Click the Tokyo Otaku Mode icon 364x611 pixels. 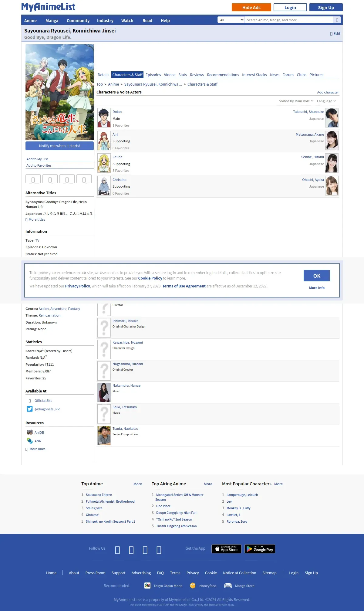(147, 586)
